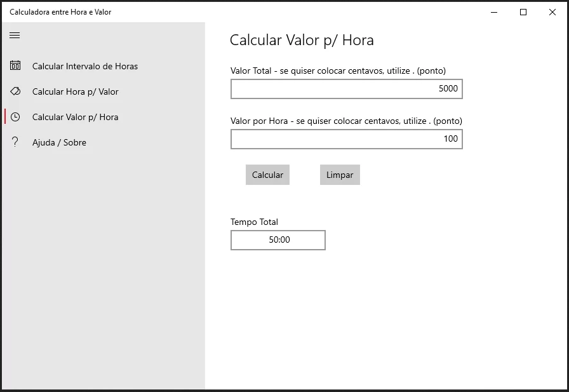Viewport: 569px width, 392px height.
Task: Click the clock icon in the sidebar
Action: tap(15, 117)
